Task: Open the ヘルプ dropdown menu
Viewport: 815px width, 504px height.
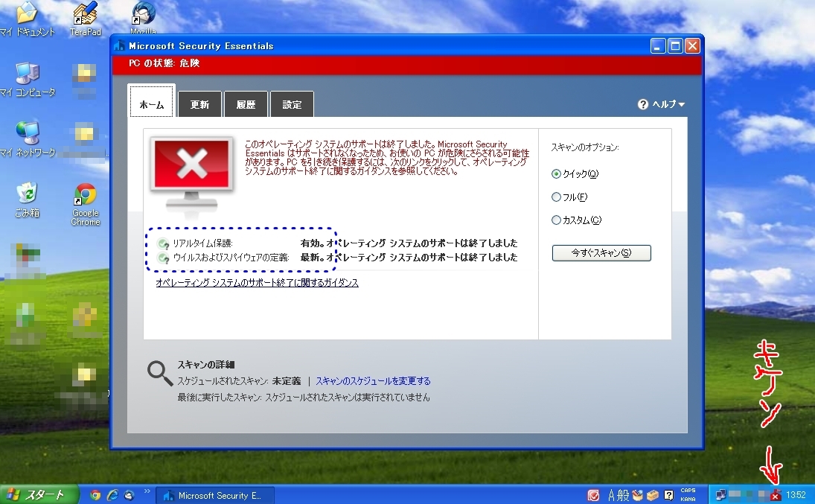Action: tap(662, 104)
